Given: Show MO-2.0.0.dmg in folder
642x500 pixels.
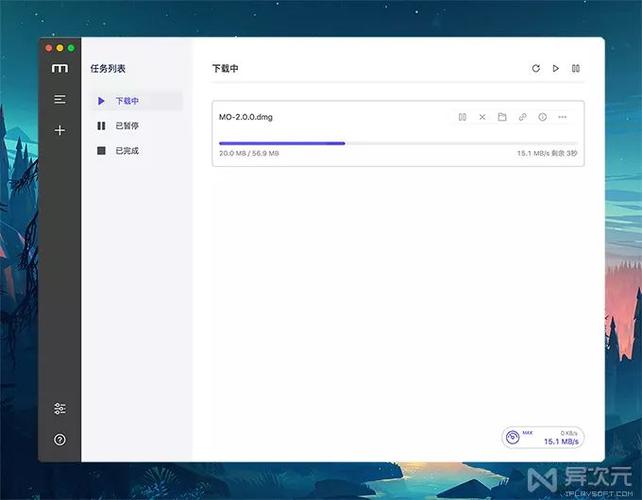Looking at the screenshot, I should [502, 117].
